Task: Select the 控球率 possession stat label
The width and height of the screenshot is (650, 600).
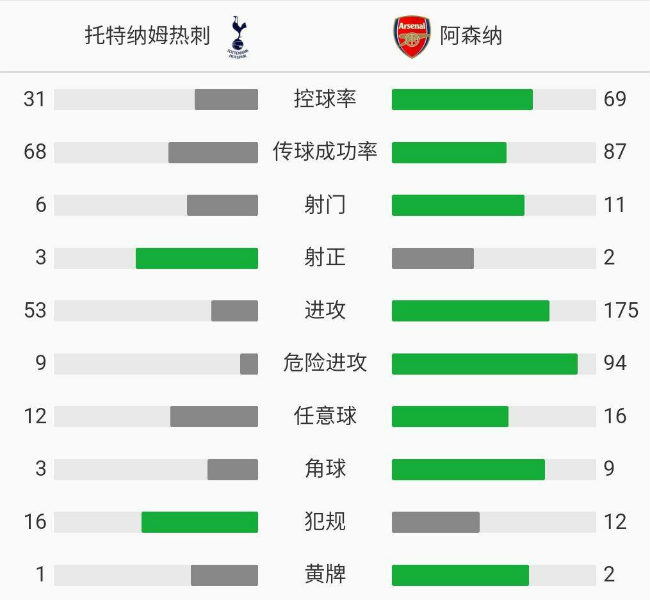Action: (325, 99)
